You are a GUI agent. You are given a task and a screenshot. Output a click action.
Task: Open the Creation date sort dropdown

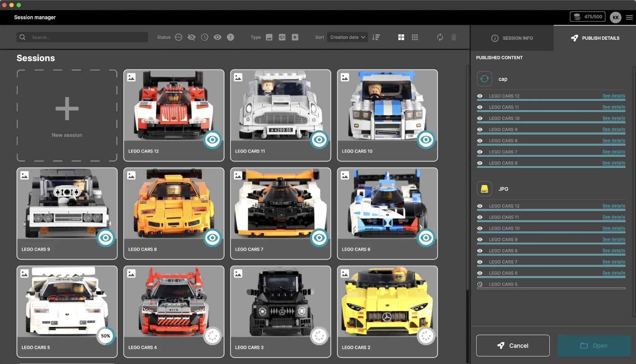347,37
